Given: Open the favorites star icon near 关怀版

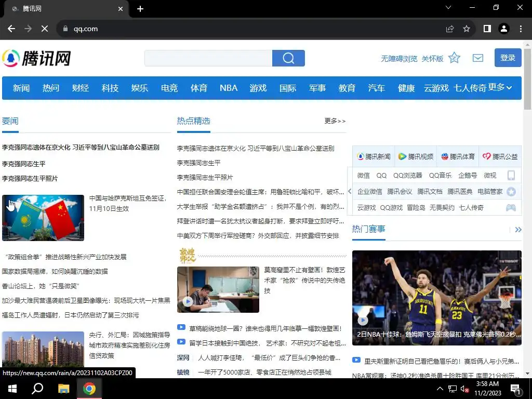Looking at the screenshot, I should (x=454, y=58).
